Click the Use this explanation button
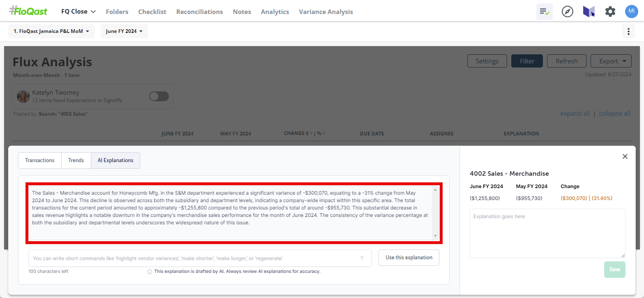644x298 pixels. (409, 258)
